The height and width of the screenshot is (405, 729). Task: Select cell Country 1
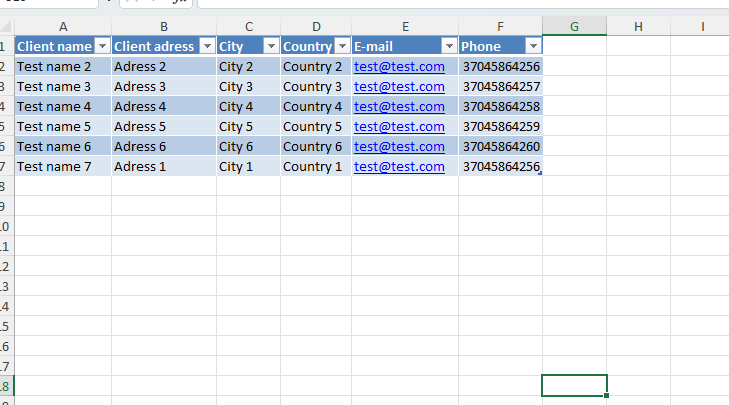click(x=316, y=166)
